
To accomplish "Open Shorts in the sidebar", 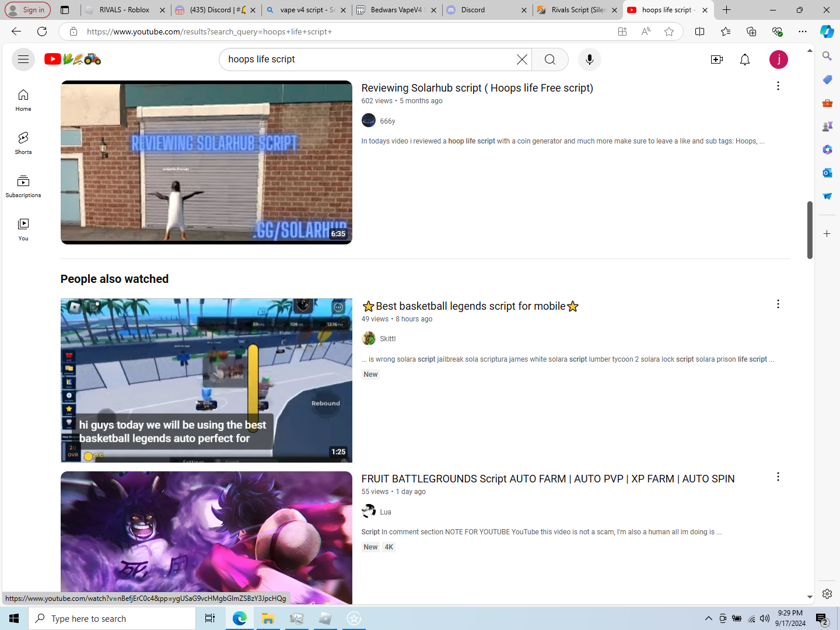I will point(23,143).
